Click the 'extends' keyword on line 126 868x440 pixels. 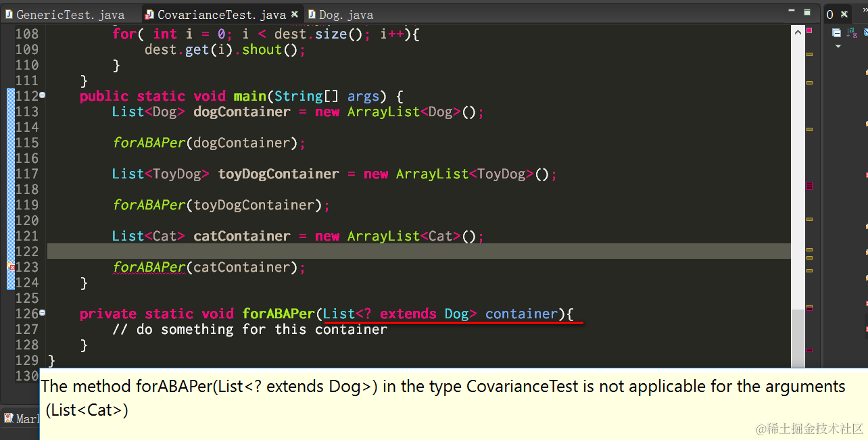click(408, 314)
